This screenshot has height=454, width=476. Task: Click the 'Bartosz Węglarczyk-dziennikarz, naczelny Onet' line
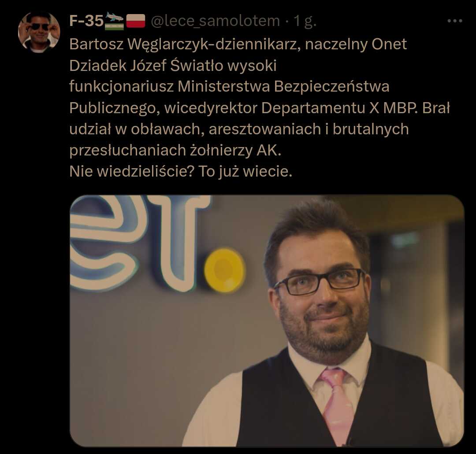click(238, 44)
